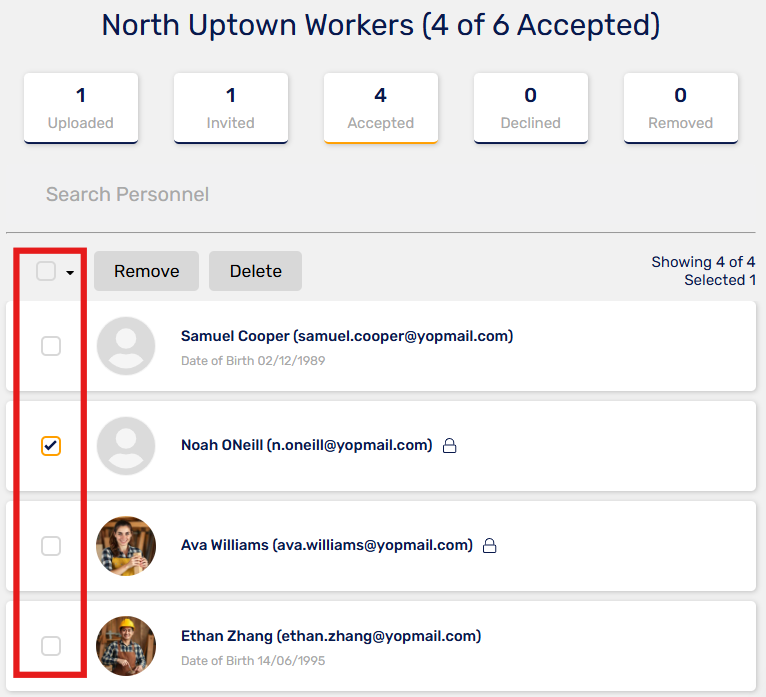
Task: Click the Remove button
Action: 147,271
